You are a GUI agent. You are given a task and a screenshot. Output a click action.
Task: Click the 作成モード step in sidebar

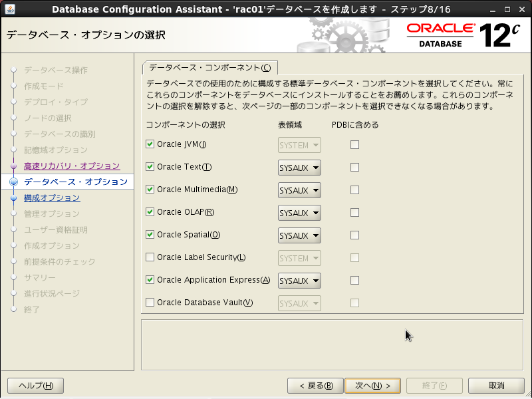click(43, 86)
